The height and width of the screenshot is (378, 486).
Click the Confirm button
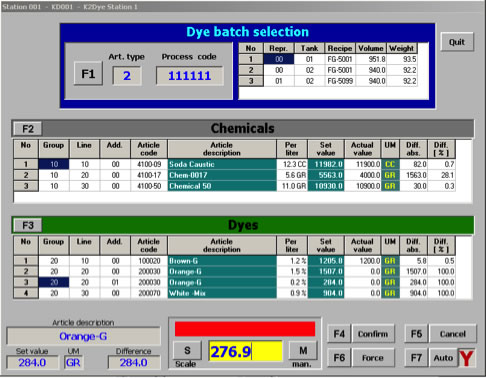[373, 334]
